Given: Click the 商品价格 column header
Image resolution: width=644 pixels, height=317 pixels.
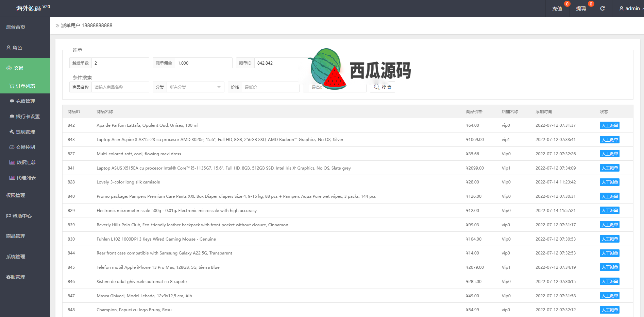Looking at the screenshot, I should pos(474,112).
